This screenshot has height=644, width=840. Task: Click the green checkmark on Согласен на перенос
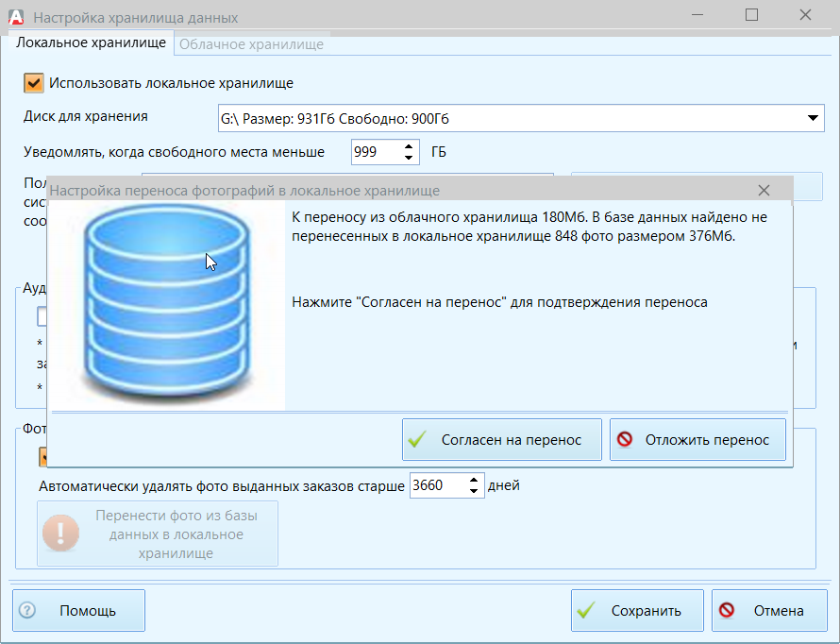tap(417, 440)
